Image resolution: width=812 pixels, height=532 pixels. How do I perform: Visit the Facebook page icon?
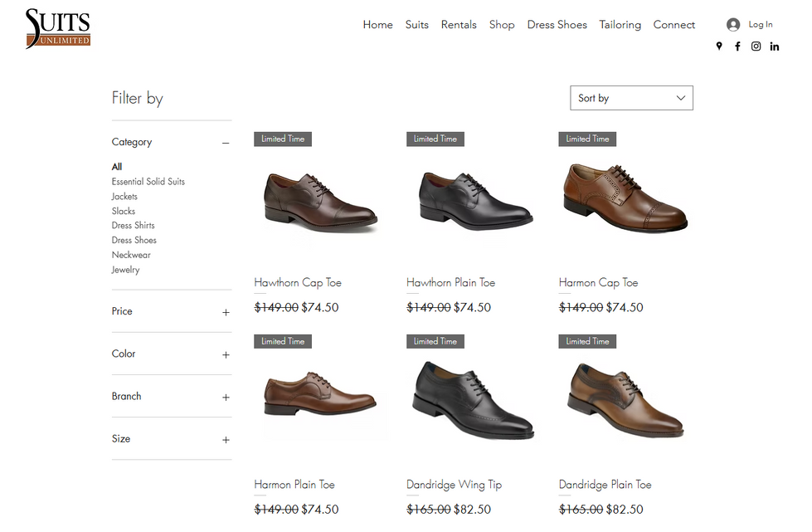coord(737,46)
